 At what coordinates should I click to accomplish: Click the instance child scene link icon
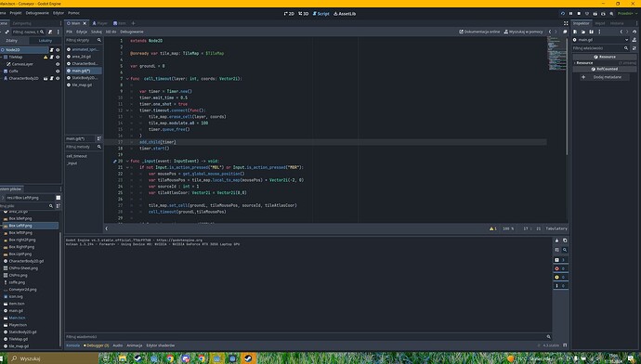point(7,32)
